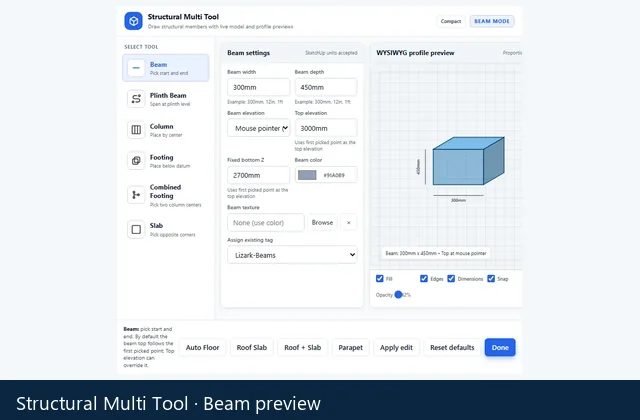The image size is (640, 420).
Task: Clear beam texture with the × button
Action: coord(349,222)
